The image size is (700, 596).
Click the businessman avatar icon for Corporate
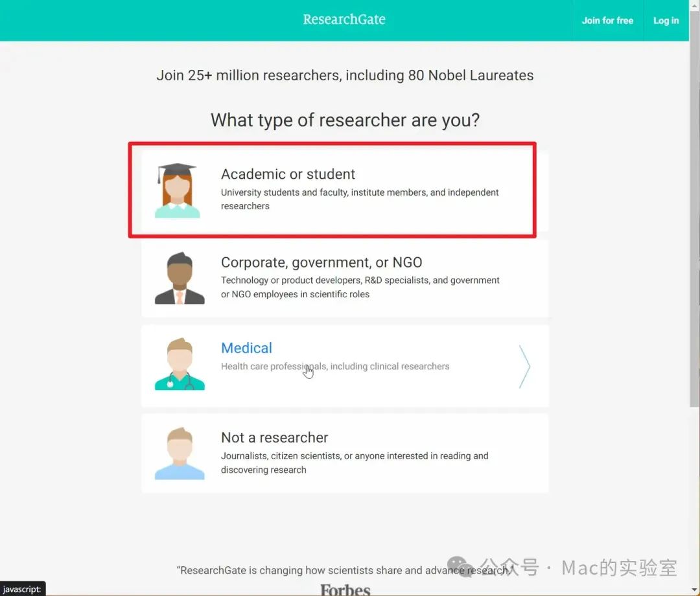tap(180, 279)
